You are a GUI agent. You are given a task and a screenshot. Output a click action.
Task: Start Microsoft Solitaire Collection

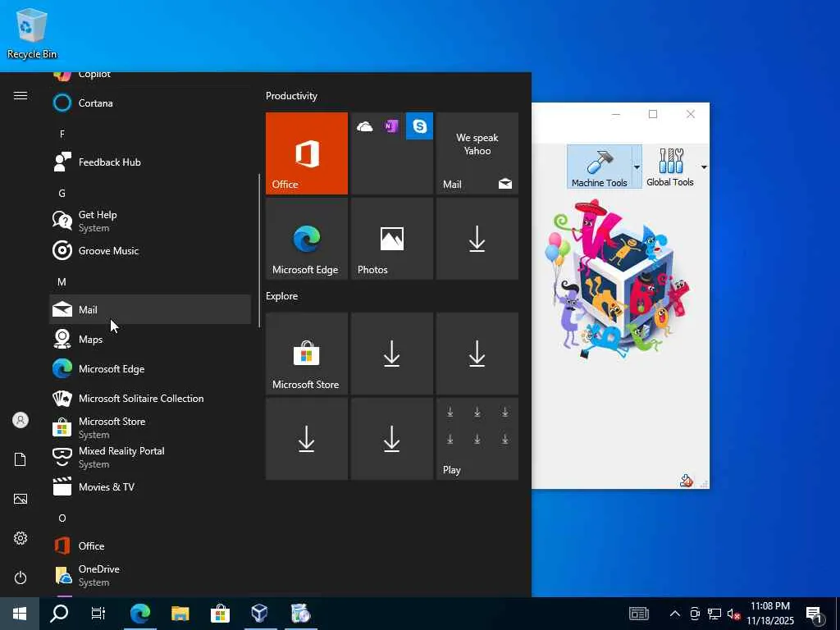tap(150, 398)
